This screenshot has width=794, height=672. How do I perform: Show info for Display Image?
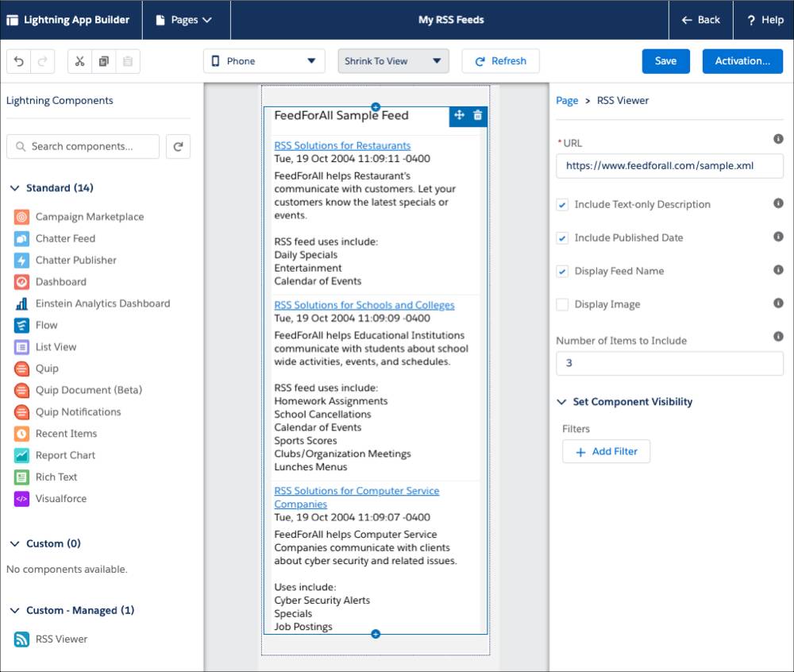tap(778, 303)
